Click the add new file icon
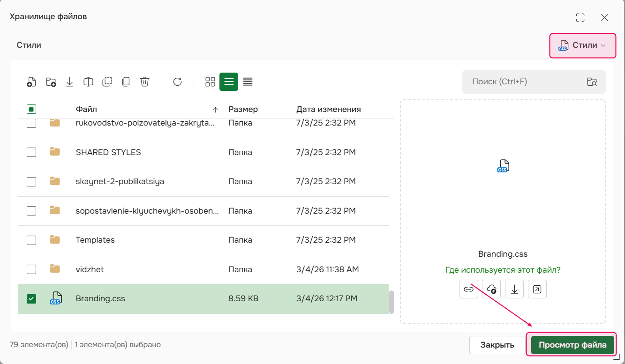 click(x=31, y=82)
